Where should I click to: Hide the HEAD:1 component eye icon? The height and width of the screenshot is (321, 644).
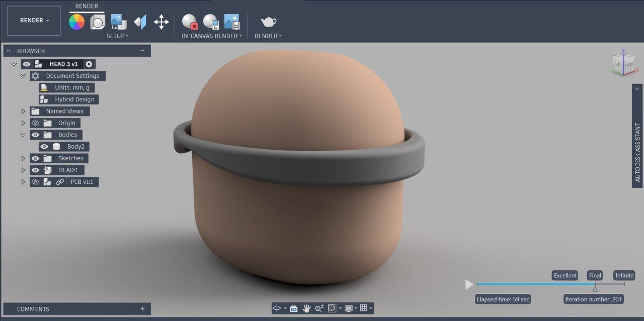[35, 170]
